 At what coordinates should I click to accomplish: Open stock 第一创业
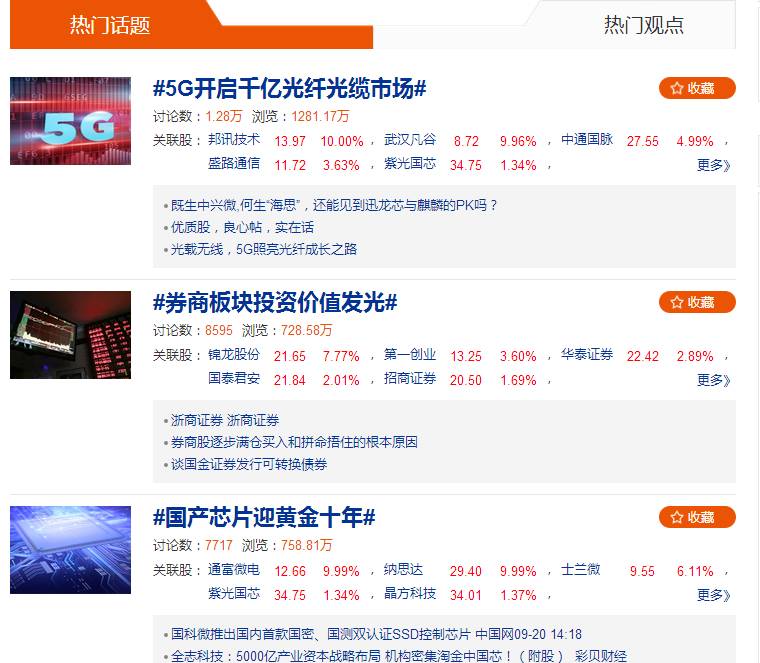pos(410,355)
